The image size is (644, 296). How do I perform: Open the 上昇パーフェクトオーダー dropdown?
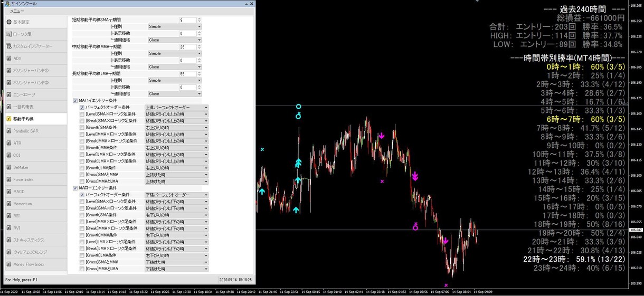176,107
